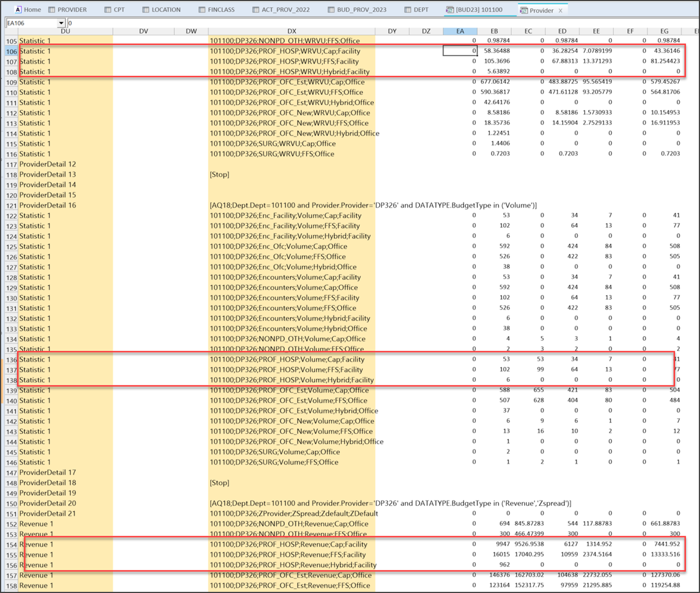The height and width of the screenshot is (593, 700).
Task: Click the LOCATION table tab icon
Action: coord(145,10)
